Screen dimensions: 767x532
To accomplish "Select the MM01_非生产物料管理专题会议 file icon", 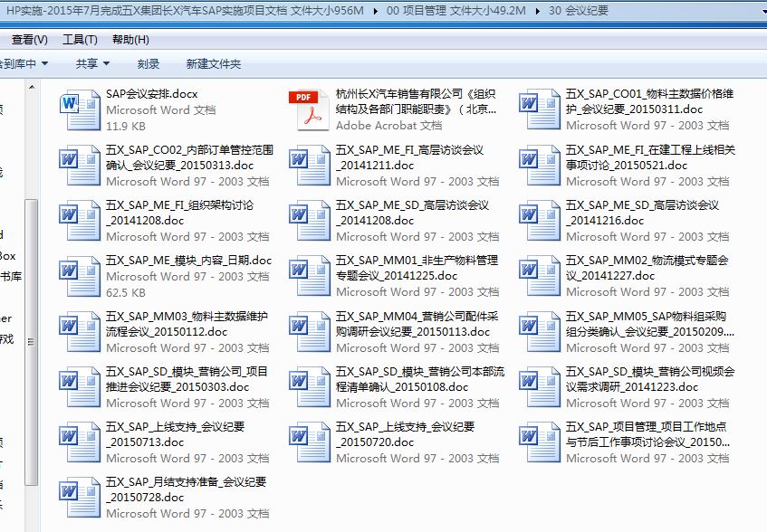I will pyautogui.click(x=310, y=276).
